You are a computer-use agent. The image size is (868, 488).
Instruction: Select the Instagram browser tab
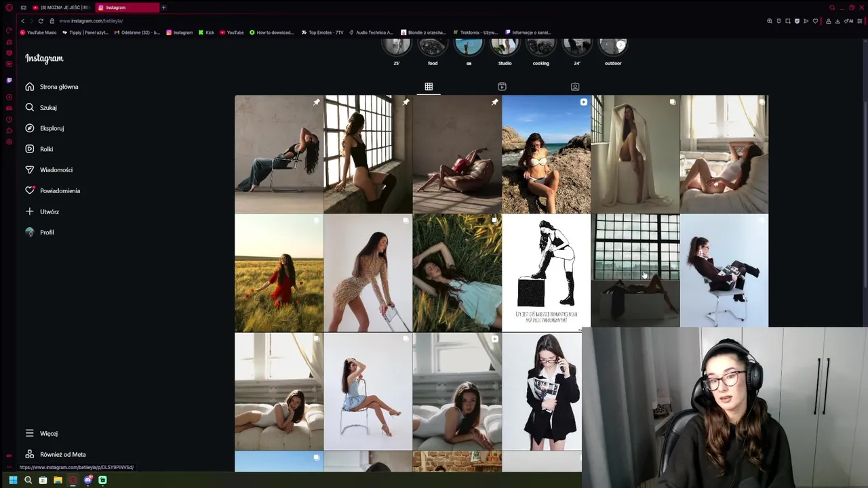pos(127,7)
